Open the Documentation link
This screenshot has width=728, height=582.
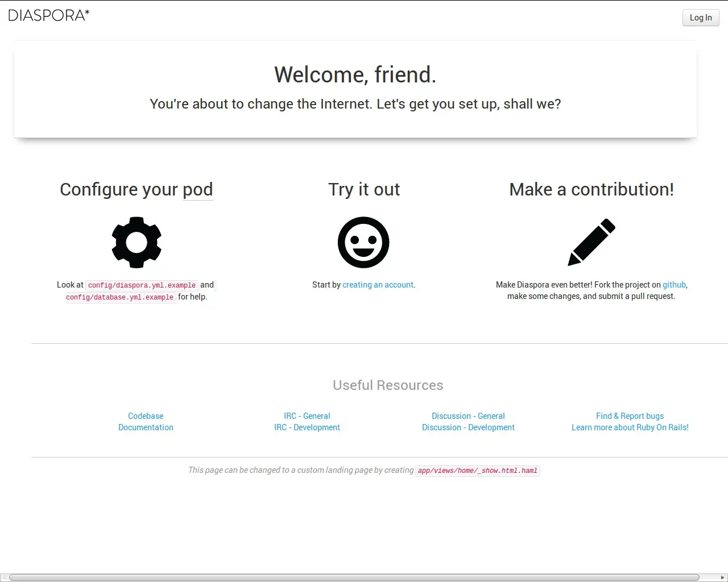pos(146,427)
